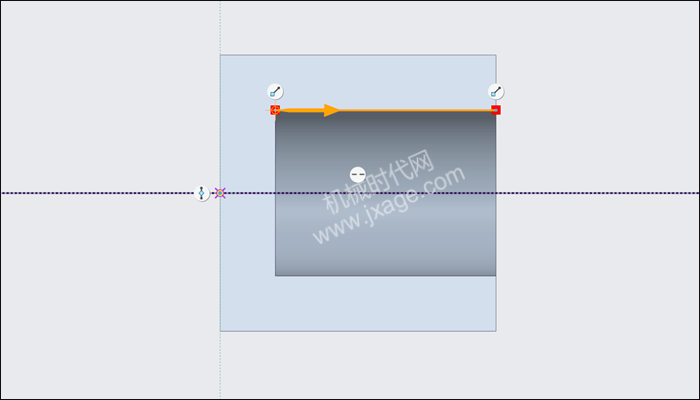The width and height of the screenshot is (700, 400).
Task: Click the www.jxage.com watermark text
Action: point(389,205)
